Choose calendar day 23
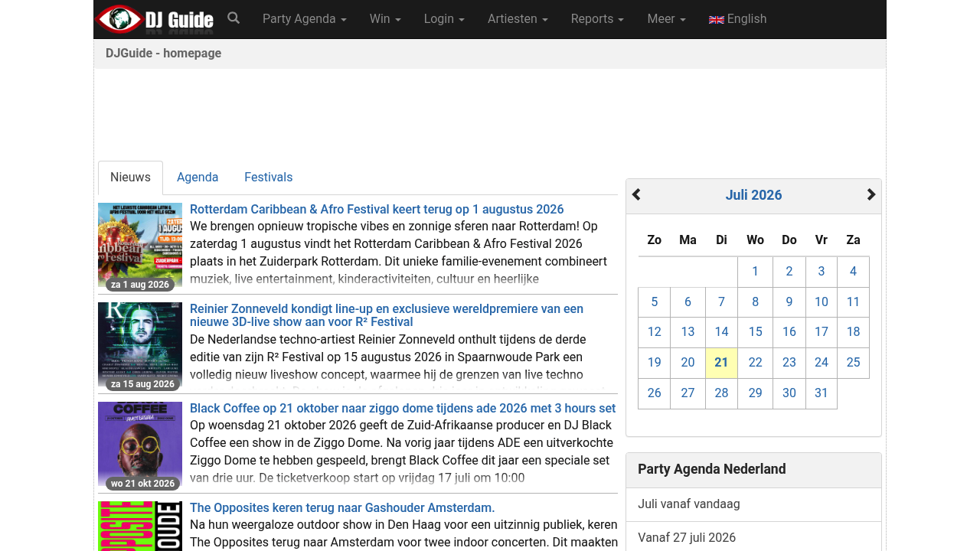This screenshot has height=551, width=980. click(789, 363)
